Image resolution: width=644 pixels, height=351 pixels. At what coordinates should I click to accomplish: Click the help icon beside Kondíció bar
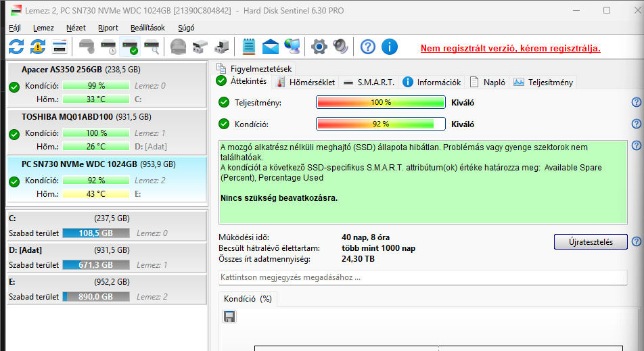click(x=636, y=124)
